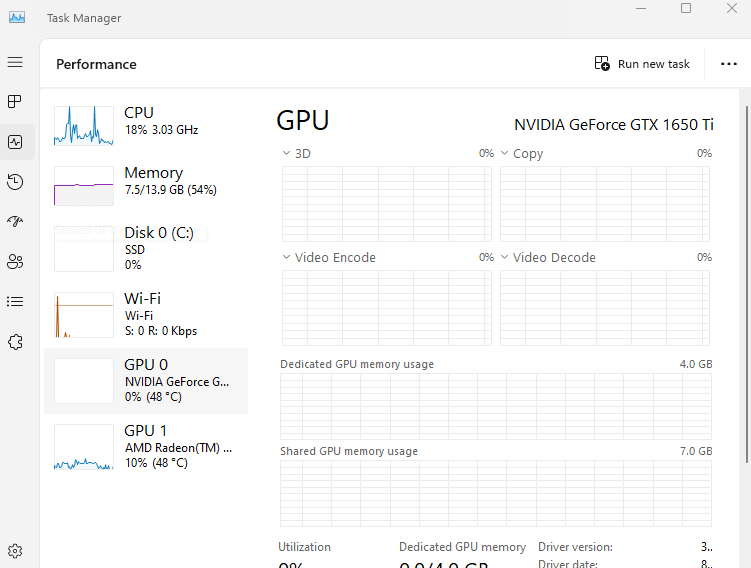Expand the 3D graph dropdown chevron
The height and width of the screenshot is (568, 751).
(x=287, y=154)
